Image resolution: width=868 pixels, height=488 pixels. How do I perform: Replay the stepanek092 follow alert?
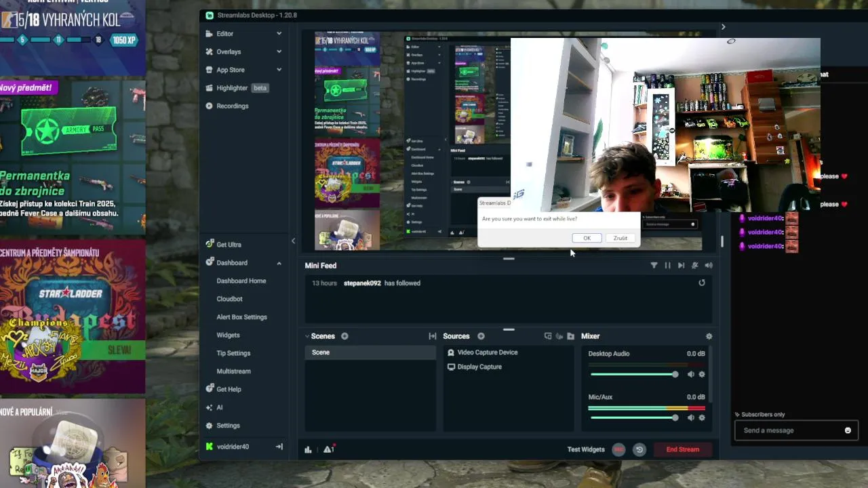702,283
